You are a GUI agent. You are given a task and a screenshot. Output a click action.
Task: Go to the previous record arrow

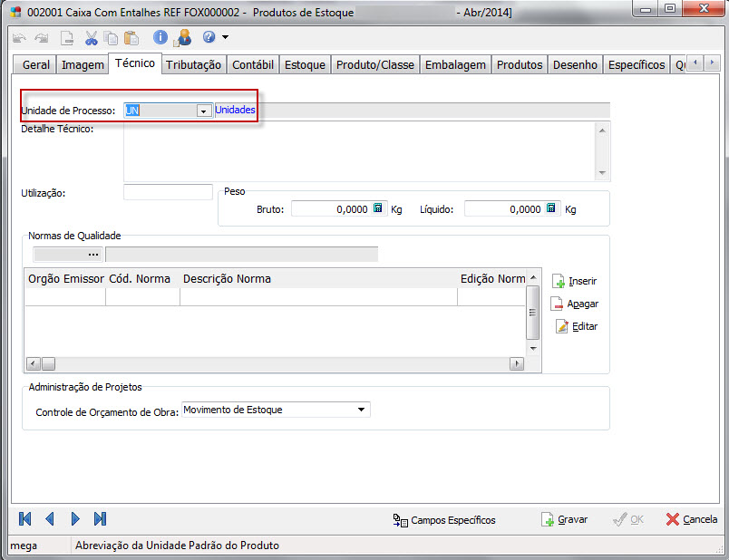(x=50, y=519)
